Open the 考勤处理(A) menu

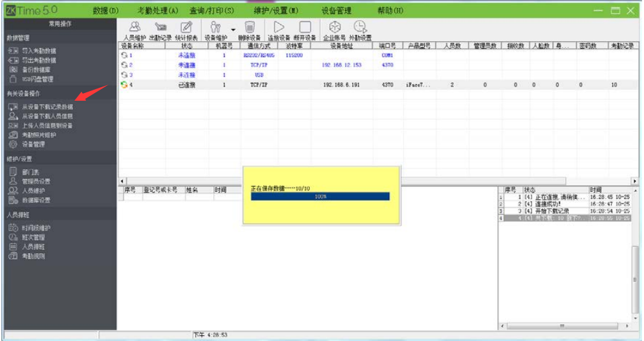coord(157,10)
